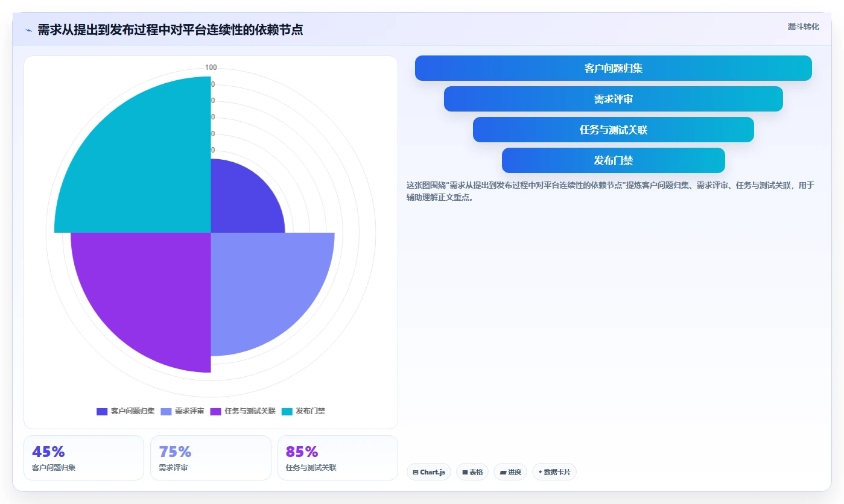Click the 100 axis label on chart

click(x=211, y=68)
